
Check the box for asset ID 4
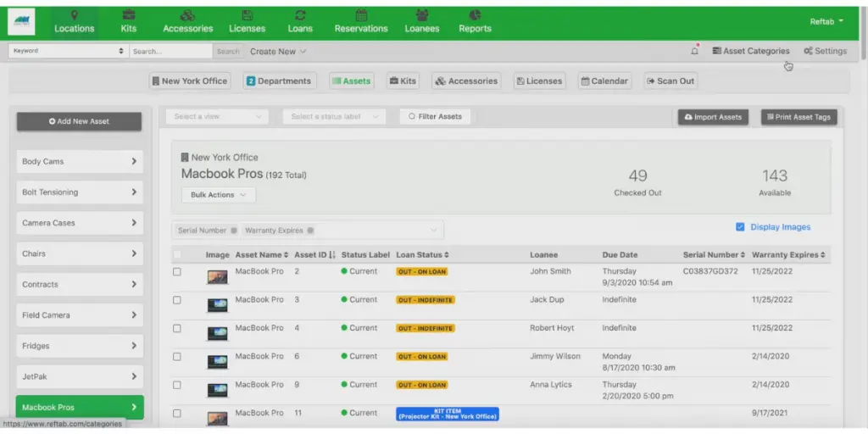(x=177, y=328)
